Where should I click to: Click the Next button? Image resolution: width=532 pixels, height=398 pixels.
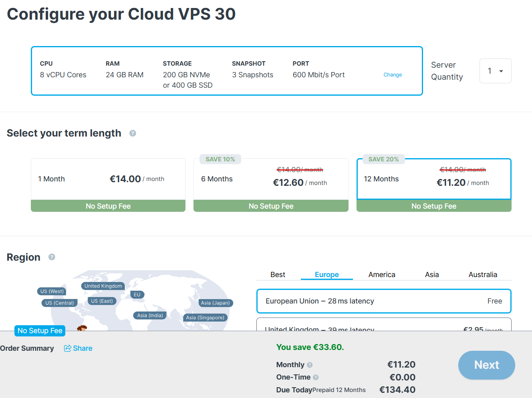(x=487, y=365)
